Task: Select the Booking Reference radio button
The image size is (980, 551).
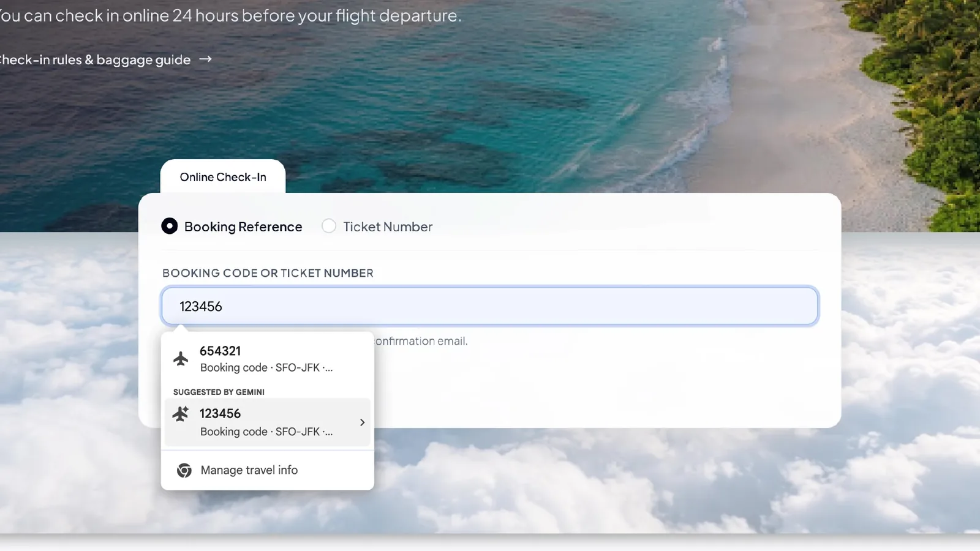Action: pos(170,226)
